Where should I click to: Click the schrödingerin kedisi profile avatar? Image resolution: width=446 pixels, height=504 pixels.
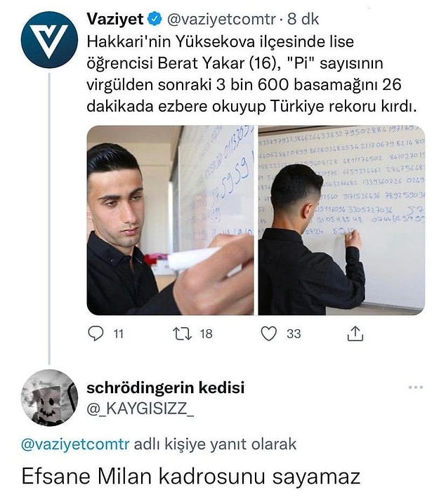tap(50, 397)
